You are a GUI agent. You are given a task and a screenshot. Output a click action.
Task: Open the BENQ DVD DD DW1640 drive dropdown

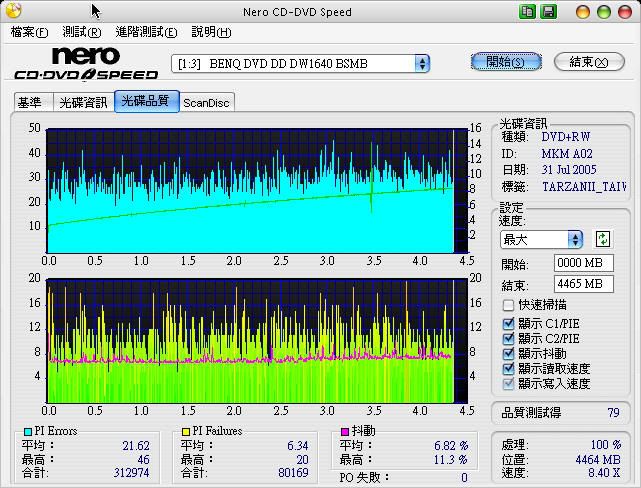click(x=300, y=64)
